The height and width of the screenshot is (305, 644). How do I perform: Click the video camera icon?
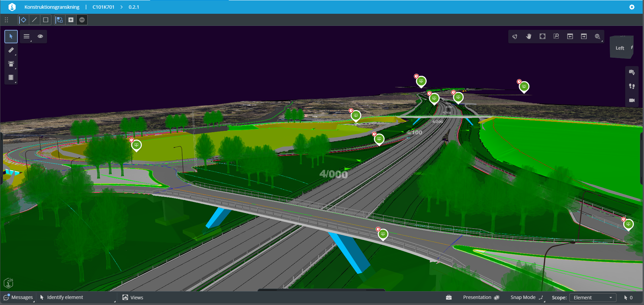(x=632, y=100)
